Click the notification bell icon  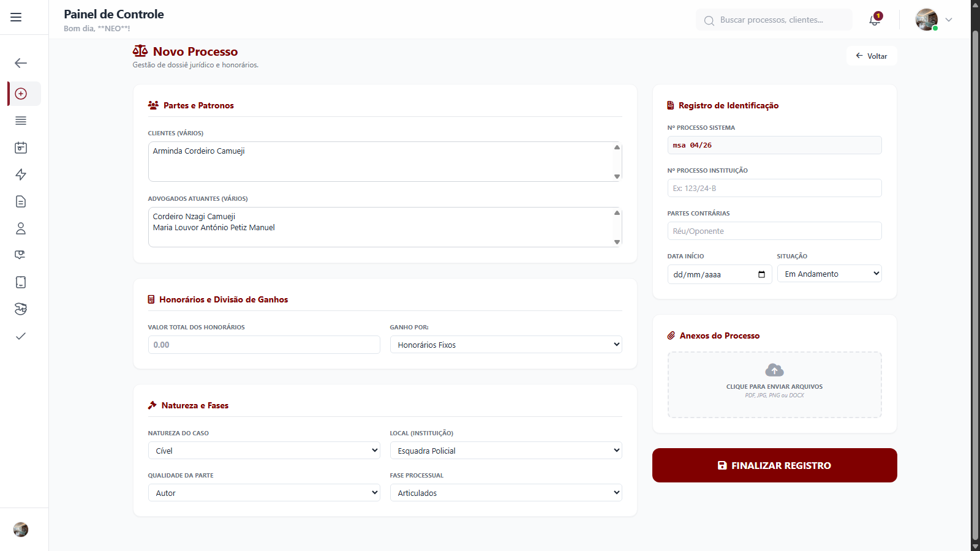pyautogui.click(x=875, y=20)
